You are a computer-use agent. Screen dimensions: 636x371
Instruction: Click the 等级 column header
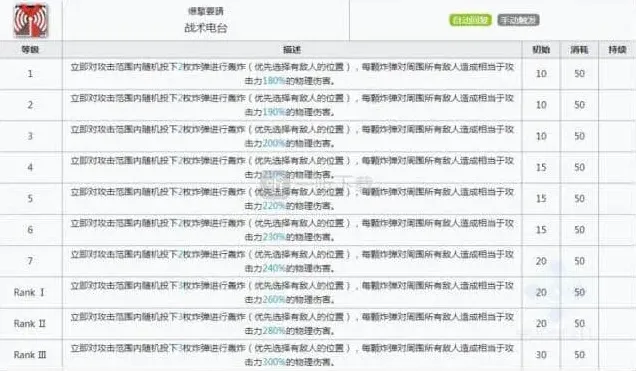[30, 50]
